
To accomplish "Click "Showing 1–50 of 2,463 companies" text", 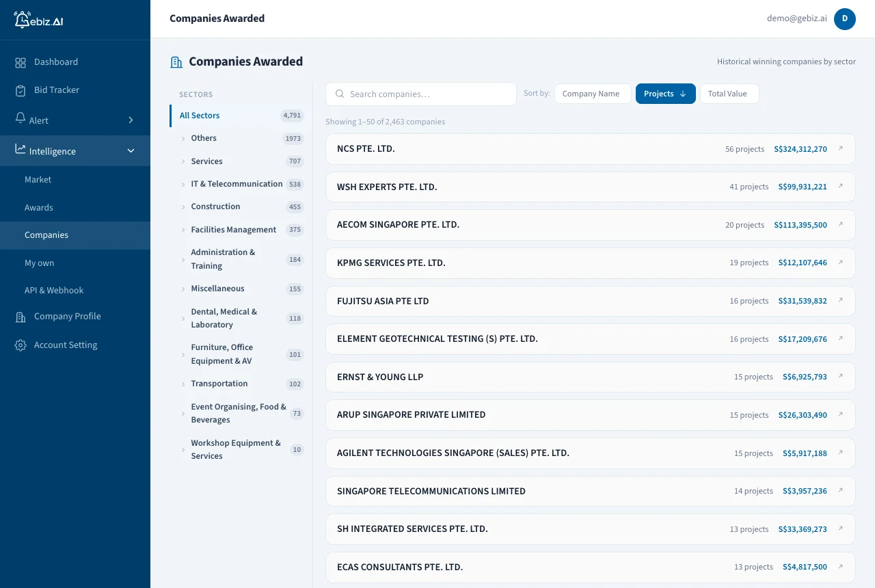I will coord(386,122).
